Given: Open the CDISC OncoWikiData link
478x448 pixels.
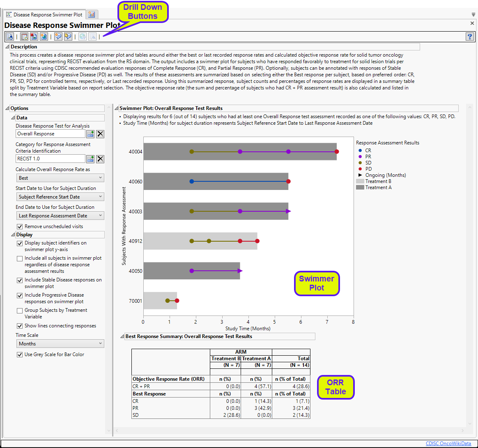Looking at the screenshot, I should (448, 443).
